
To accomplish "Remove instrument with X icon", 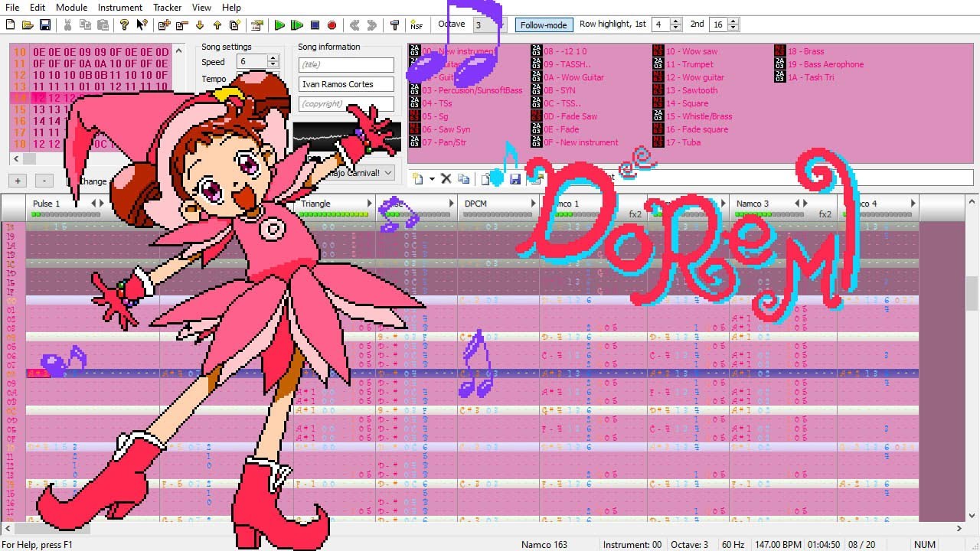I will (x=446, y=178).
